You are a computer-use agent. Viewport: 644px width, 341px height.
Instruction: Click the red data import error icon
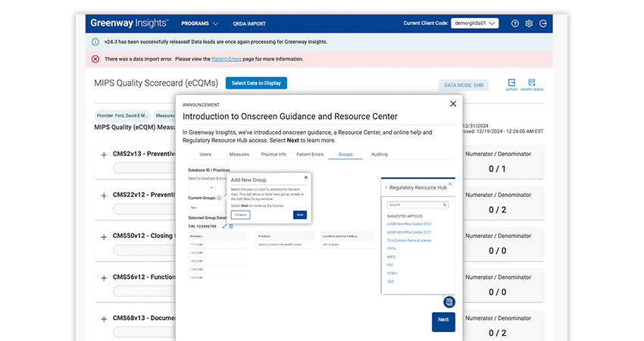tap(95, 59)
